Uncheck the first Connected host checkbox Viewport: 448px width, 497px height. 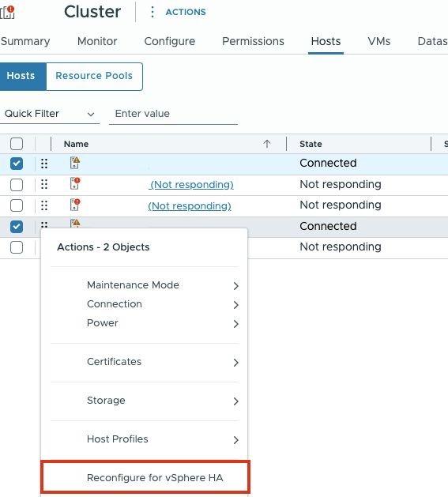pyautogui.click(x=17, y=164)
